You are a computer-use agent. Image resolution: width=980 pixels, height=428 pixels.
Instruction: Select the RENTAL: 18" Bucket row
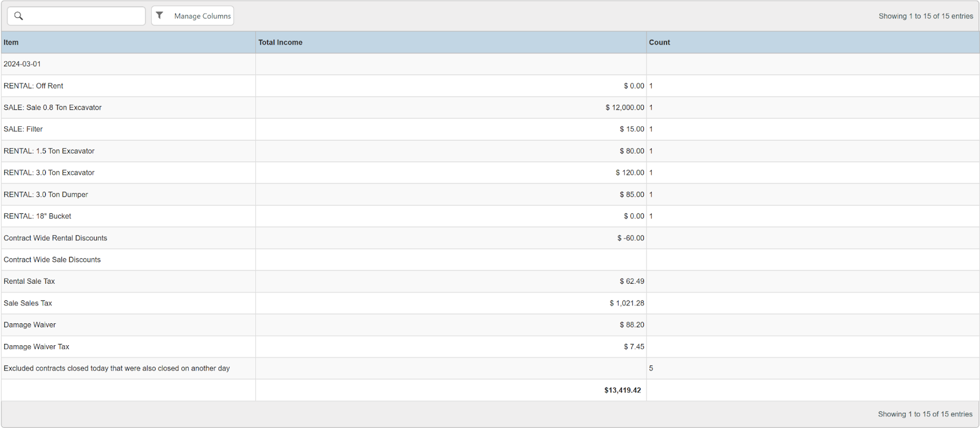point(37,216)
